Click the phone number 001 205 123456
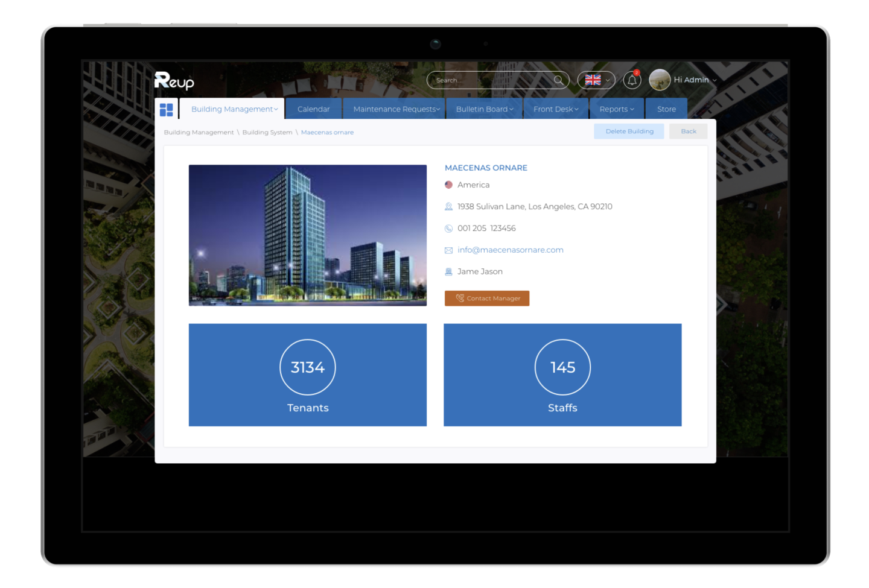The width and height of the screenshot is (869, 588). coord(486,229)
